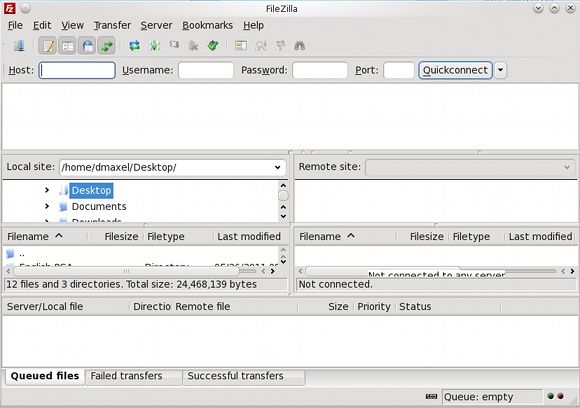
Task: Click local status text '12 files and 3 directories'
Action: coord(131,284)
